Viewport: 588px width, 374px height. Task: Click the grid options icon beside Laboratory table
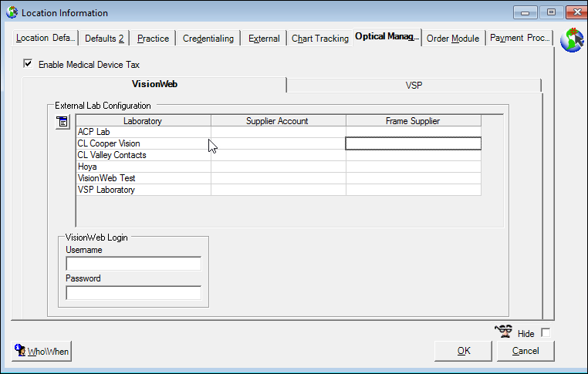(x=63, y=122)
